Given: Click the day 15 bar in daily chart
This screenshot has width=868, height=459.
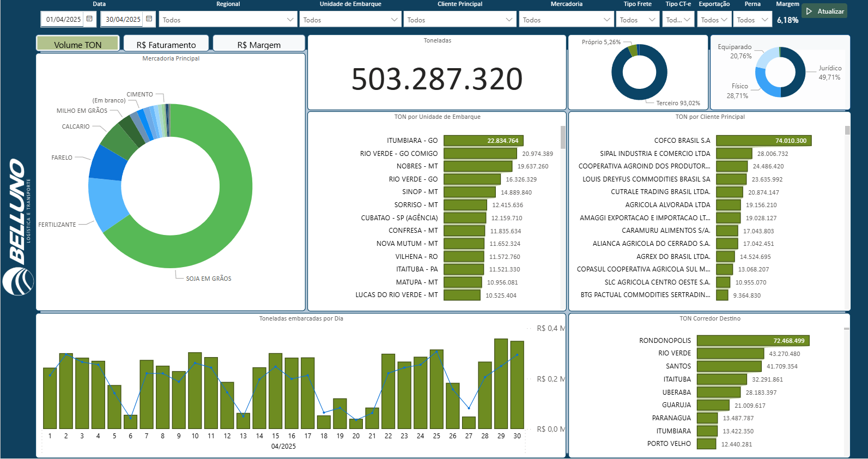Looking at the screenshot, I should (275, 391).
